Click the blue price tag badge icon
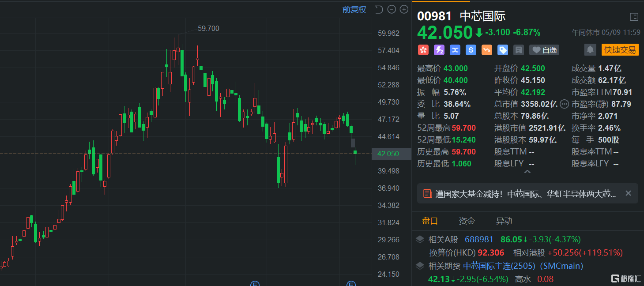This screenshot has height=286, width=644. coord(503,50)
